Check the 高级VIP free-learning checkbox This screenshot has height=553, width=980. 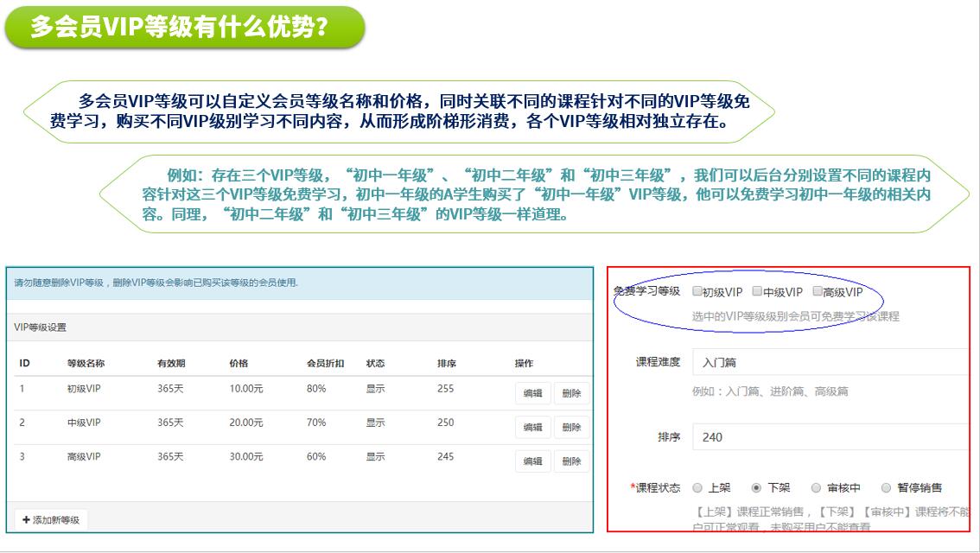click(818, 292)
